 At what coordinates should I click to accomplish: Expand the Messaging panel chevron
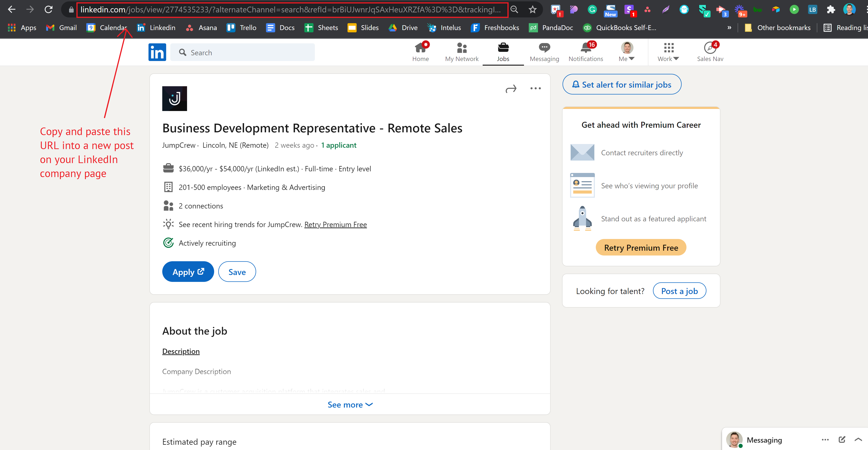click(858, 439)
